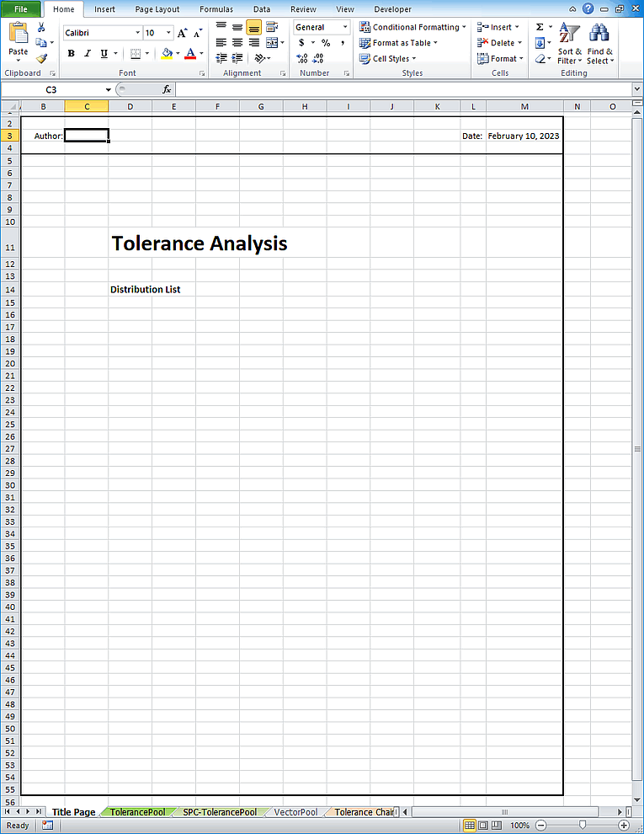Open the Page Layout ribbon tab
Viewport: 644px width, 834px height.
coord(157,9)
